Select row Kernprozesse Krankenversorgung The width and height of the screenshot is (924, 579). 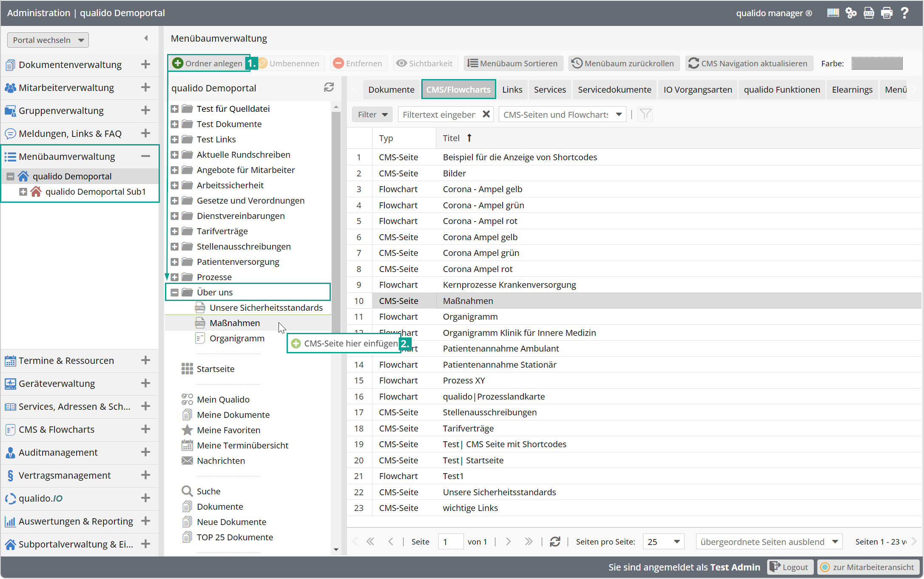[x=634, y=285]
